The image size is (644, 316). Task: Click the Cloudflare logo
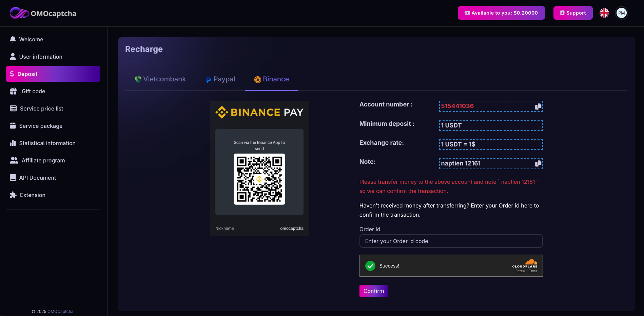525,263
